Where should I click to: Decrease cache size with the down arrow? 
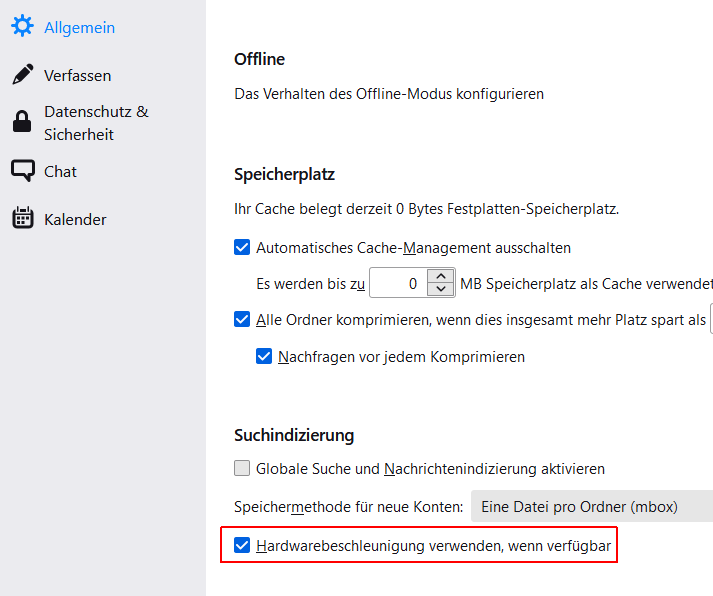pos(441,290)
